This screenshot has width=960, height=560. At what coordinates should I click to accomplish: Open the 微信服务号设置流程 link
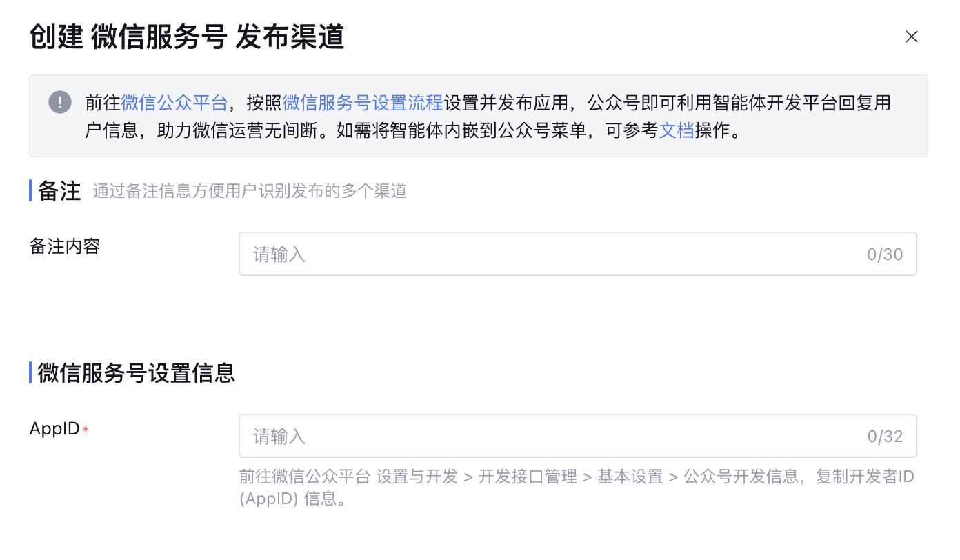[363, 103]
